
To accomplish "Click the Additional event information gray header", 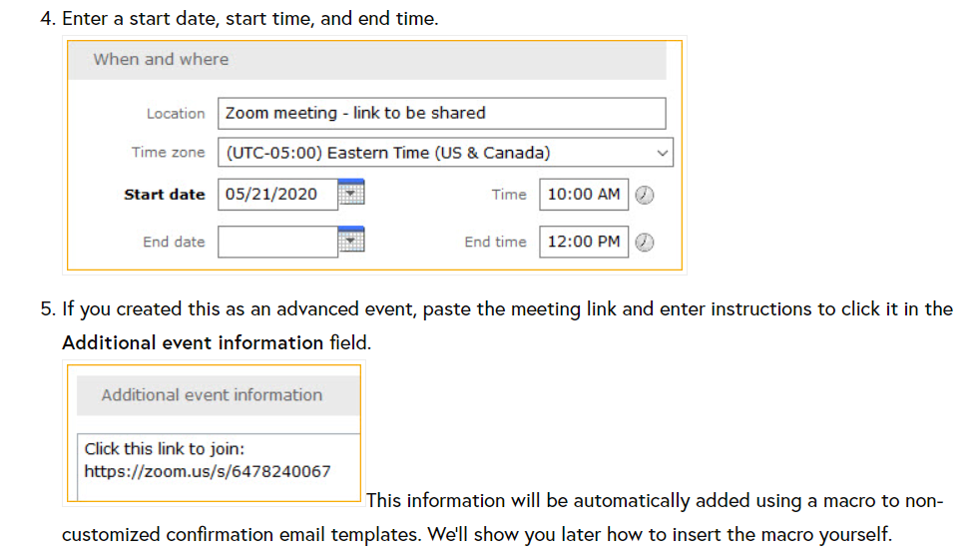I will click(x=219, y=395).
